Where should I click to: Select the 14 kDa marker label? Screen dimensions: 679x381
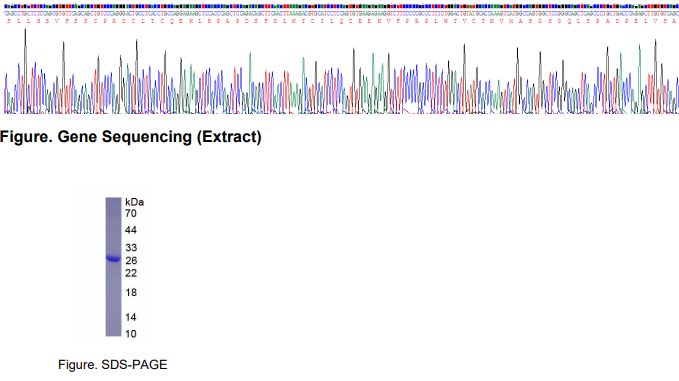131,317
